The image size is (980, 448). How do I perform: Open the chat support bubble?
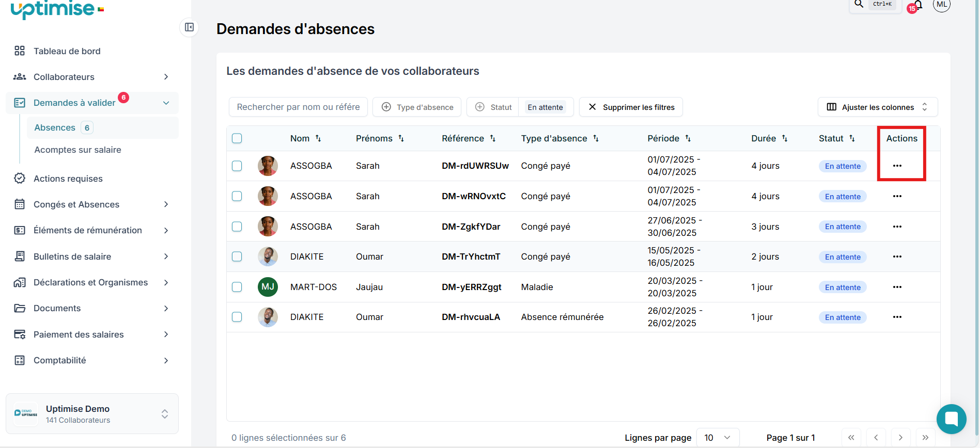(951, 419)
